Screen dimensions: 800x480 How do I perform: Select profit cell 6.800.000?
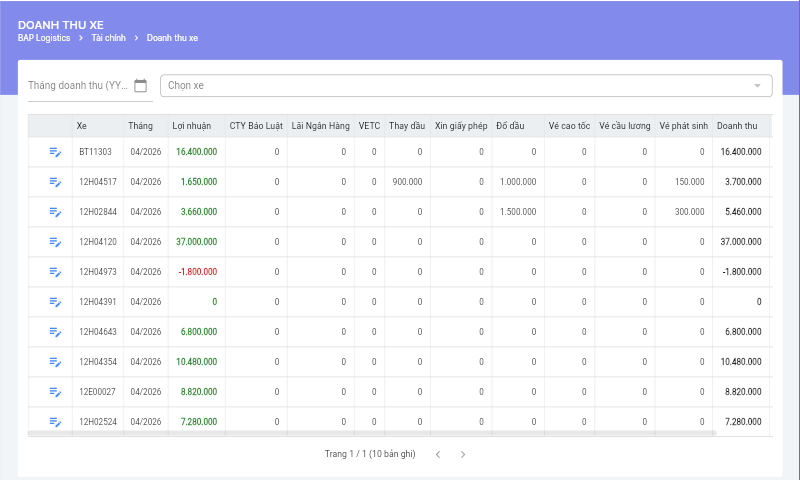tap(198, 332)
